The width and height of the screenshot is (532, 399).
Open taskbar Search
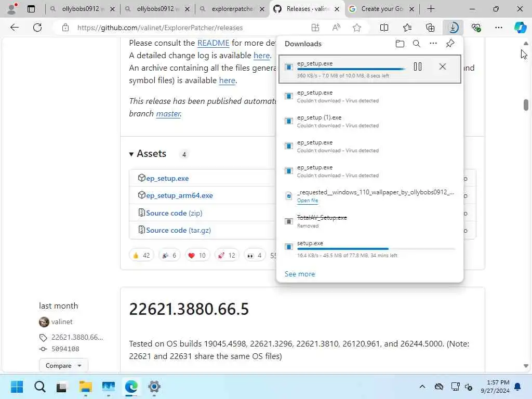point(39,387)
